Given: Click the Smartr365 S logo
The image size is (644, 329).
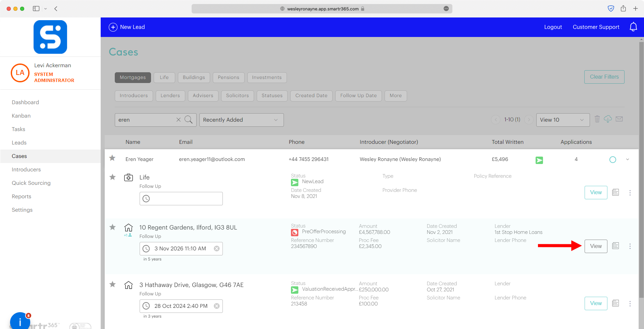Looking at the screenshot, I should tap(50, 37).
